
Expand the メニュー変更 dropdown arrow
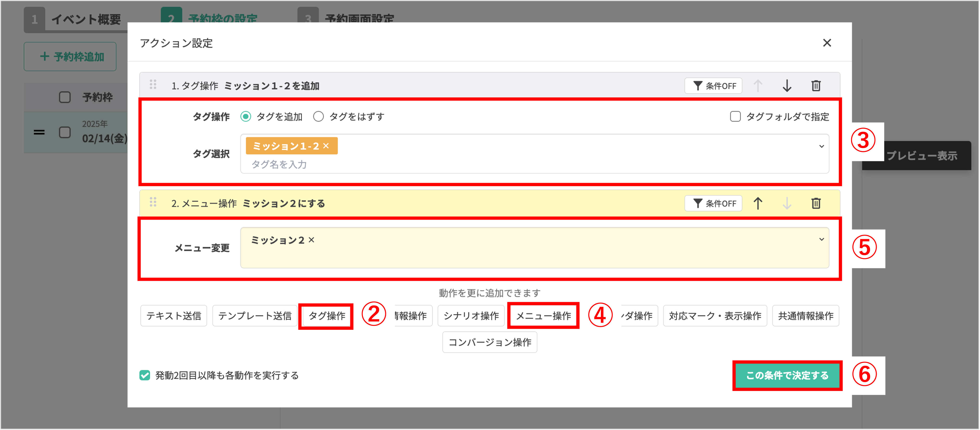821,239
